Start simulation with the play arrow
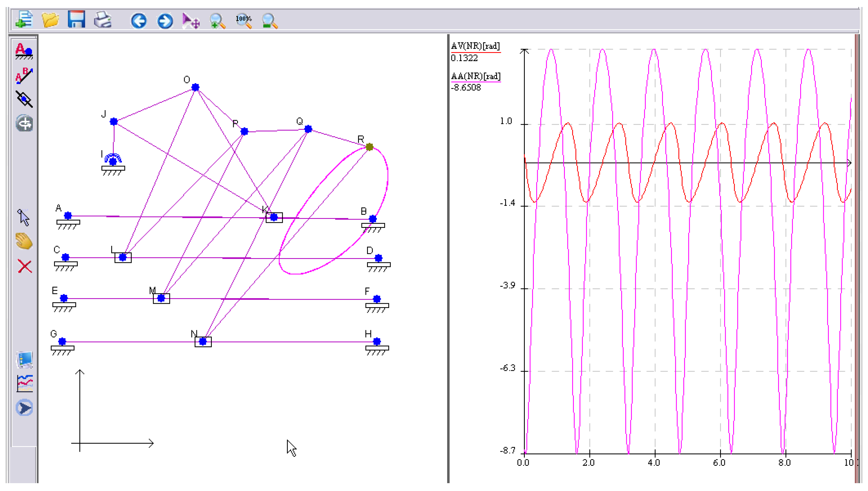The width and height of the screenshot is (868, 491). tap(24, 408)
